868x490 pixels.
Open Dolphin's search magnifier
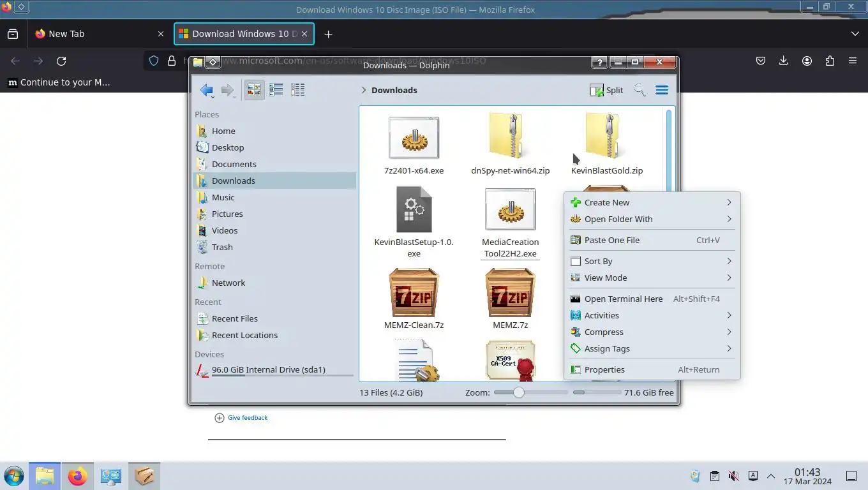[640, 90]
